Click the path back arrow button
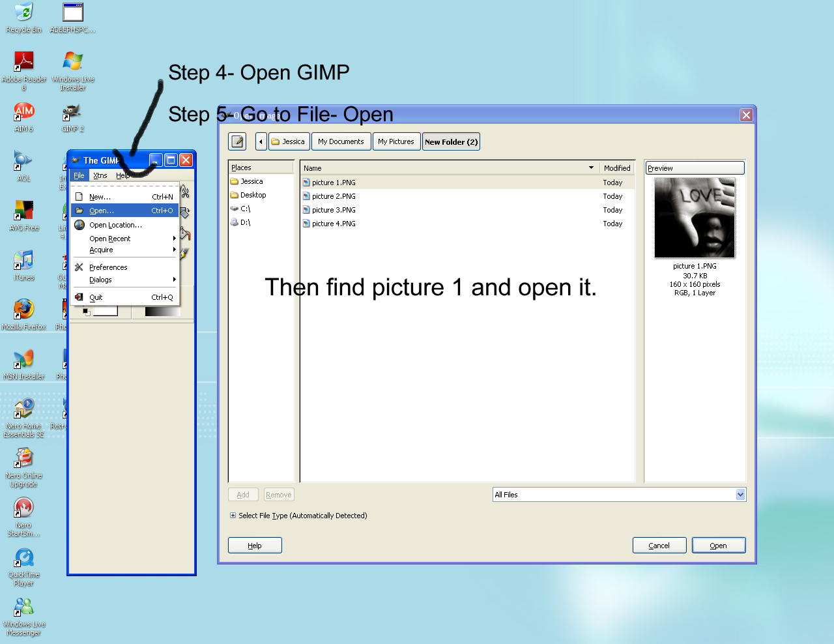834x644 pixels. 261,141
